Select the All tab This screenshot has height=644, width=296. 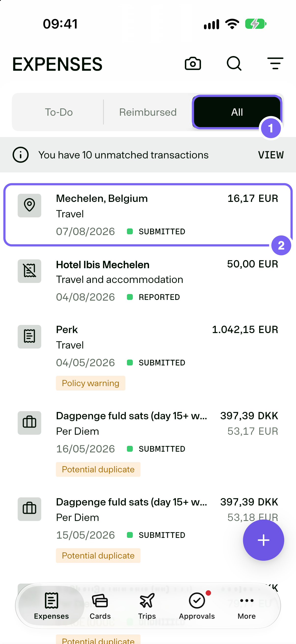[x=237, y=112]
